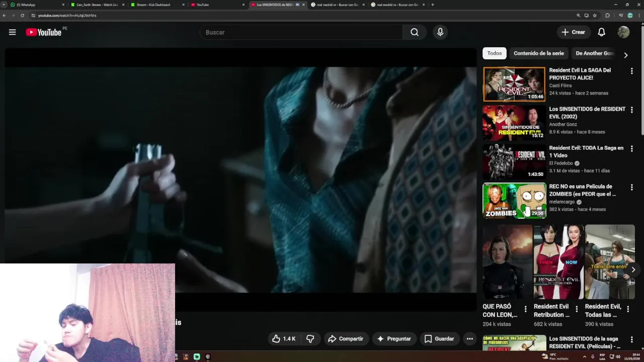Open the notifications bell
The height and width of the screenshot is (362, 644).
click(601, 32)
